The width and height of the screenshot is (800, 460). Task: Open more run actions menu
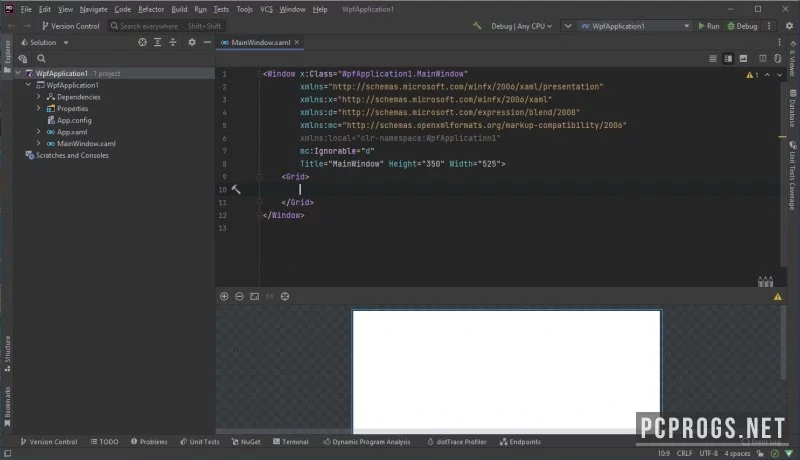769,25
